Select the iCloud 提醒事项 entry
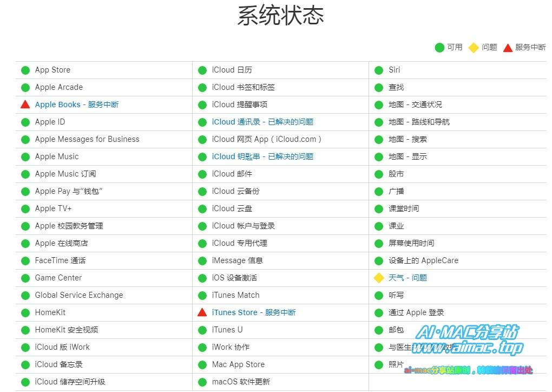Image resolution: width=552 pixels, height=392 pixels. tap(239, 104)
